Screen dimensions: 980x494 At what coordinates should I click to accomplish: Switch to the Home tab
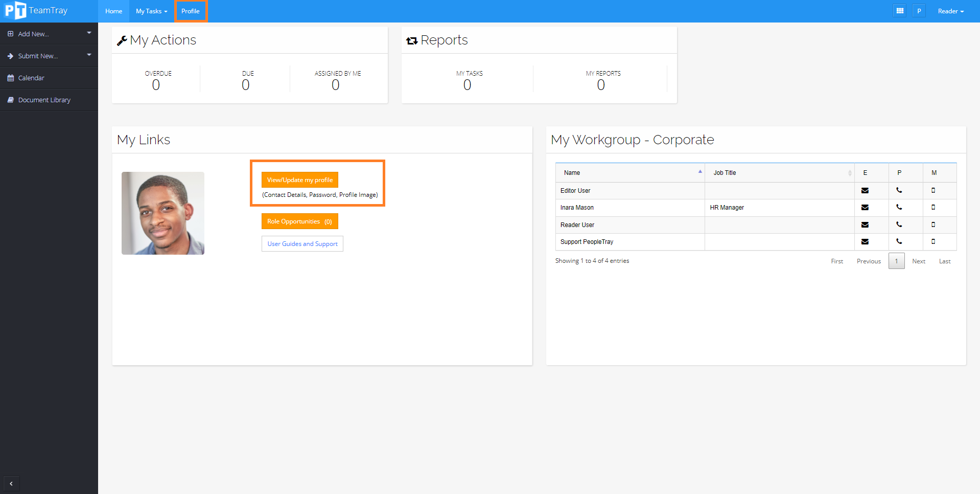[x=113, y=11]
